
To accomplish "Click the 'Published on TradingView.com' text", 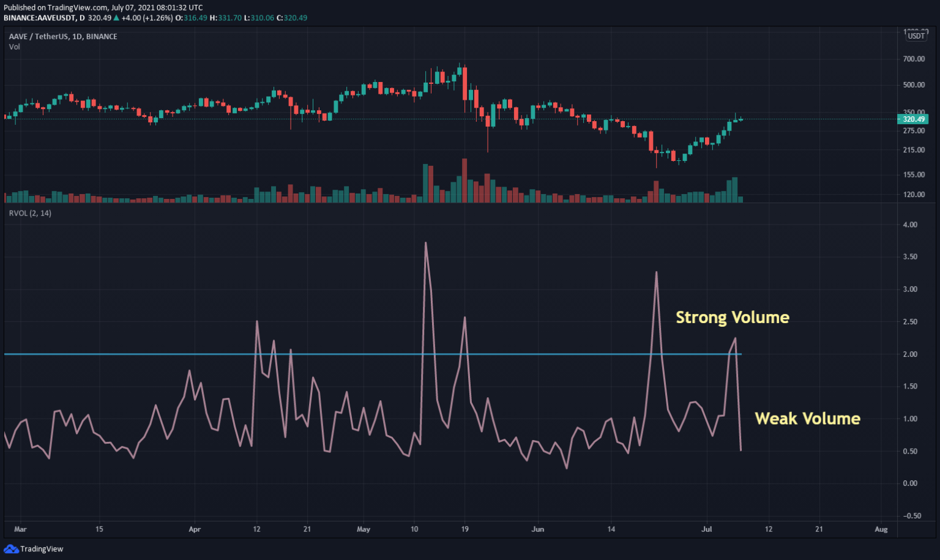I will click(56, 7).
